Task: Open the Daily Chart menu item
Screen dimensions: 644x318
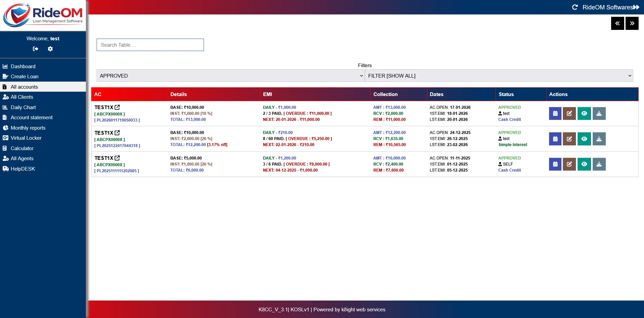Action: click(x=23, y=107)
